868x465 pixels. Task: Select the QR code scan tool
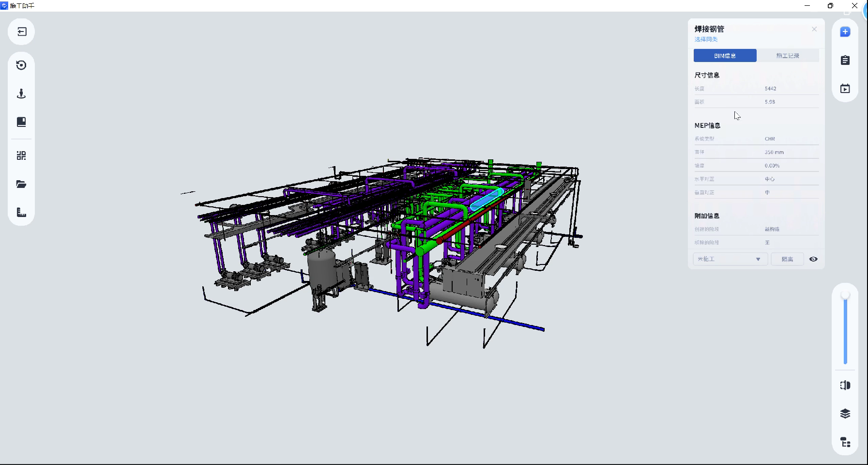tap(21, 155)
